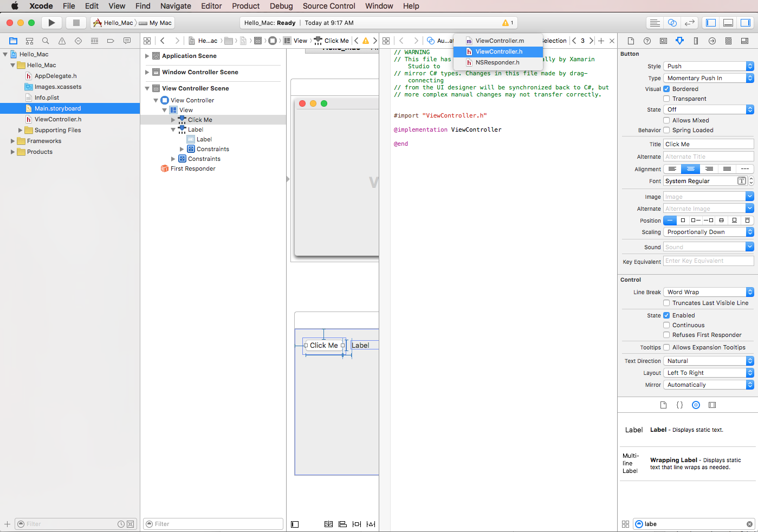Open the Source Control menu

pos(328,6)
